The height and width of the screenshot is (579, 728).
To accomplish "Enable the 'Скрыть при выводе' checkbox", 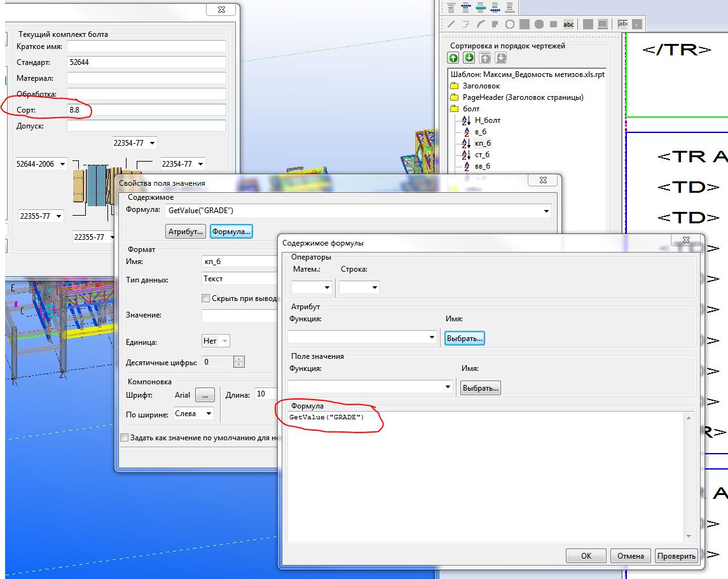I will click(x=205, y=298).
